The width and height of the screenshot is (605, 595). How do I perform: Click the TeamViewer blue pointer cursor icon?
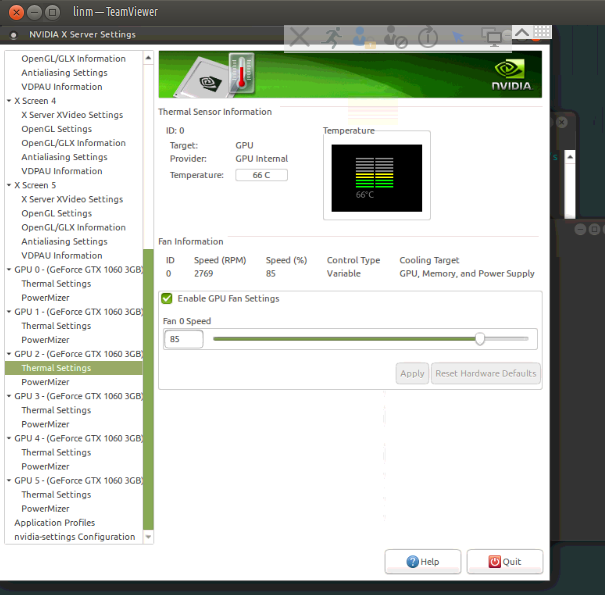tap(458, 37)
